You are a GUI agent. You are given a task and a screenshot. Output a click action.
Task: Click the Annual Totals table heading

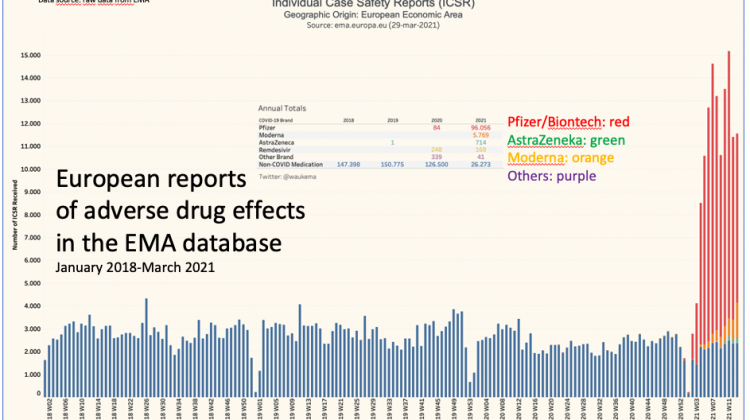tap(283, 108)
